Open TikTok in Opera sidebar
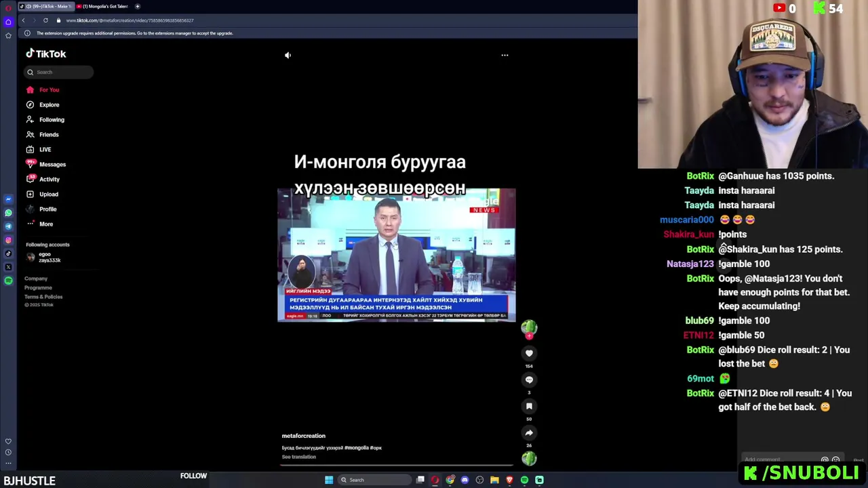Image resolution: width=868 pixels, height=488 pixels. point(8,253)
